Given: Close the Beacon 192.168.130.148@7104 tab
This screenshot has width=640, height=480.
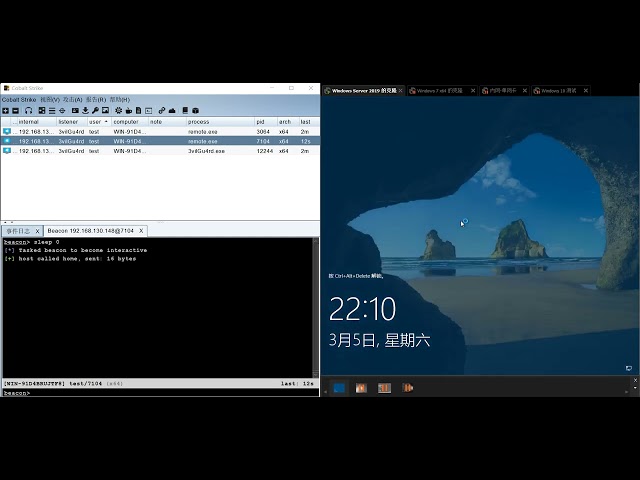Looking at the screenshot, I should 141,231.
